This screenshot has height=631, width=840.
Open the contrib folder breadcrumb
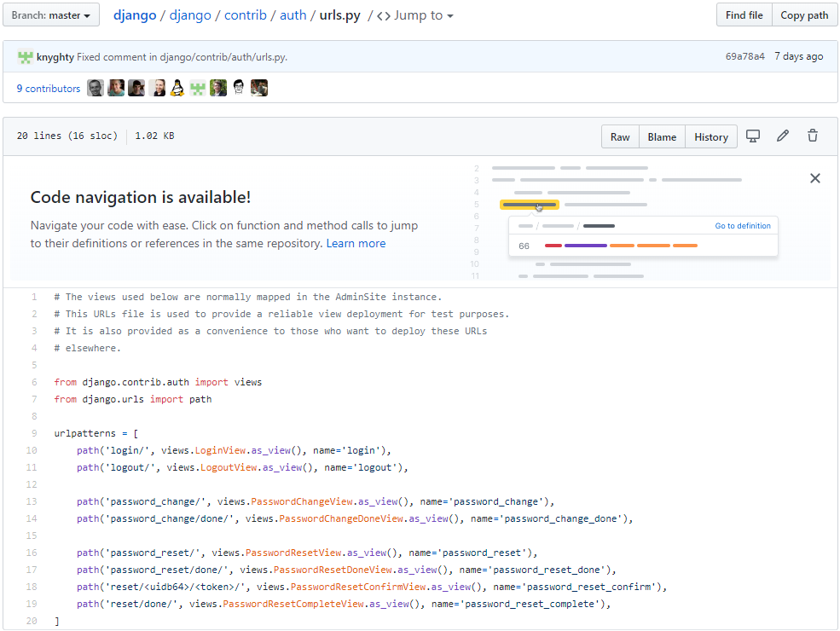(x=246, y=15)
